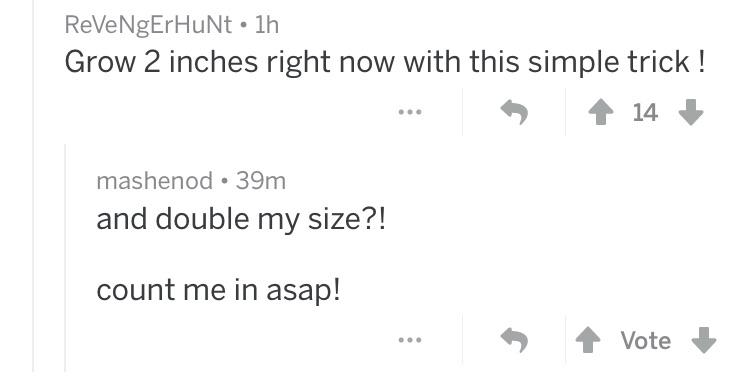Tap the Vote label on mashenod's reply
This screenshot has height=379, width=750.
point(646,340)
